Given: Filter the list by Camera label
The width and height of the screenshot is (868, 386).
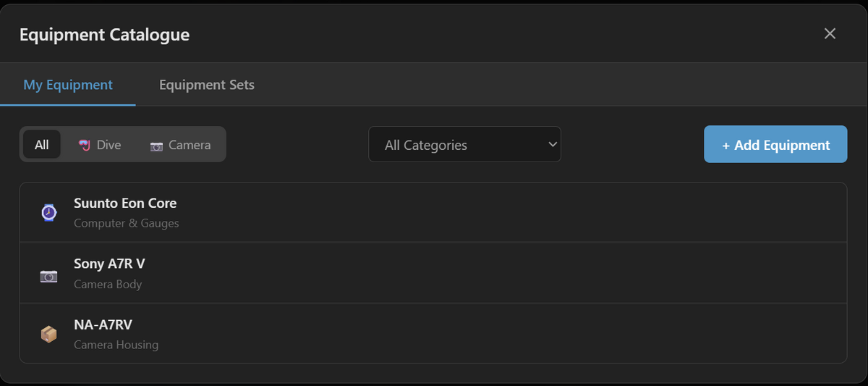Looking at the screenshot, I should click(x=190, y=145).
